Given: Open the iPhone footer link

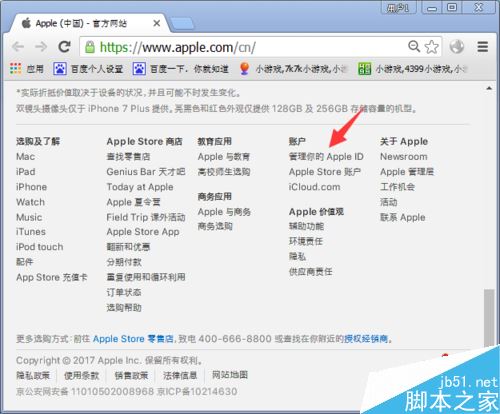Looking at the screenshot, I should point(31,187).
